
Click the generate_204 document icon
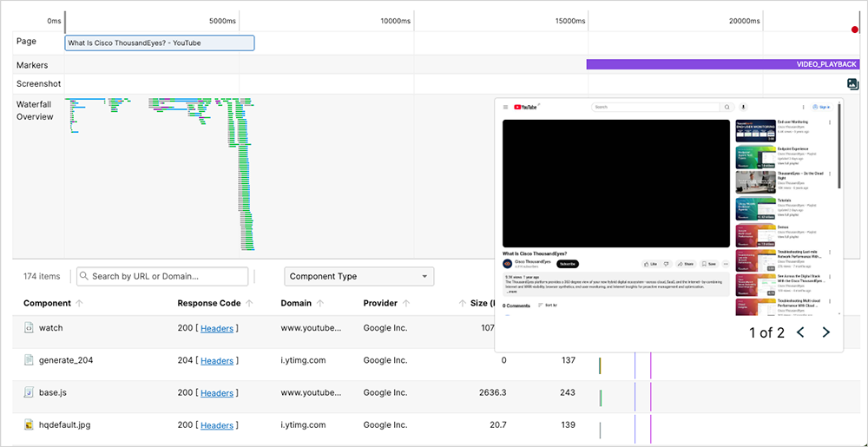(29, 360)
